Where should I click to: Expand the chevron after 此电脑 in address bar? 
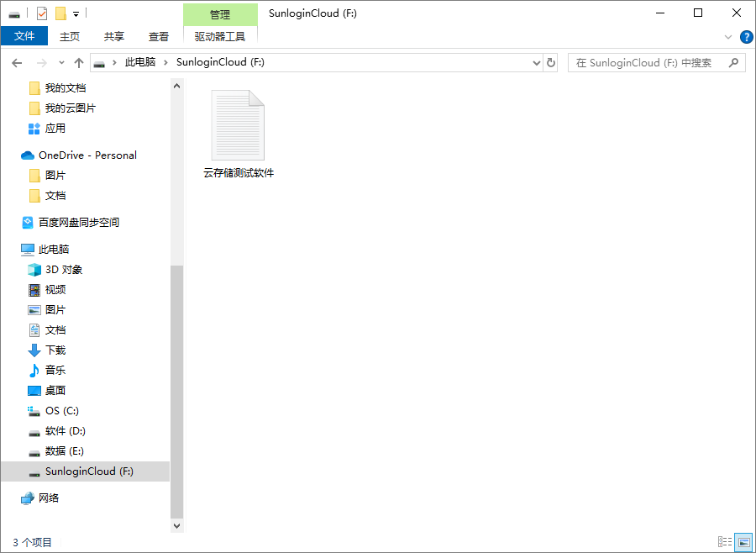tap(165, 62)
